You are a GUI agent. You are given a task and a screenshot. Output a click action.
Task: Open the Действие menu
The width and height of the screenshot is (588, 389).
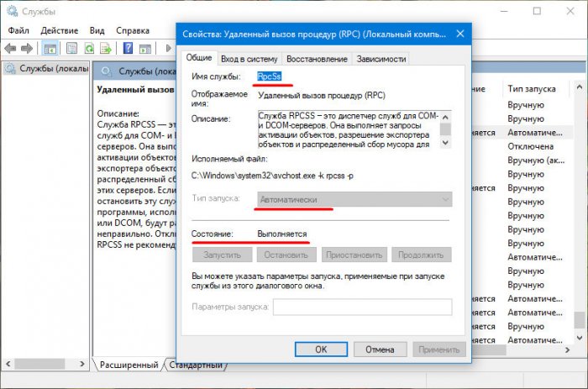click(60, 30)
